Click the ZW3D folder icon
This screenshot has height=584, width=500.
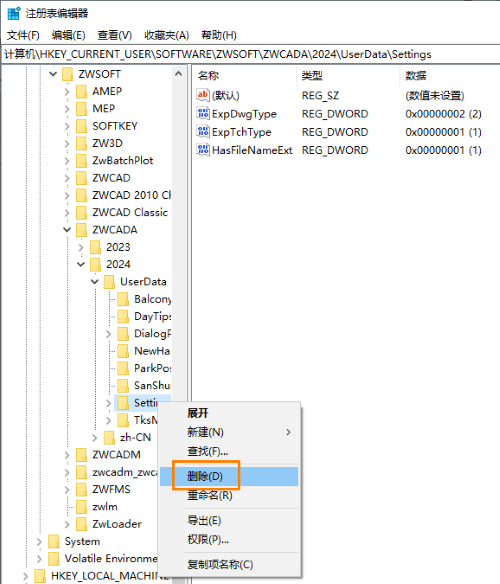pyautogui.click(x=81, y=143)
